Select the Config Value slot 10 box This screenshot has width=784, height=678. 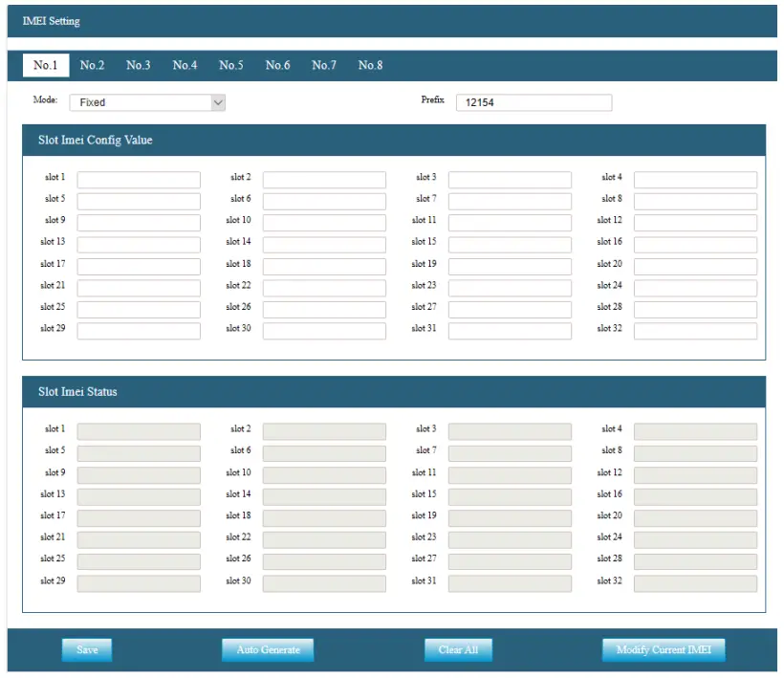pos(324,223)
